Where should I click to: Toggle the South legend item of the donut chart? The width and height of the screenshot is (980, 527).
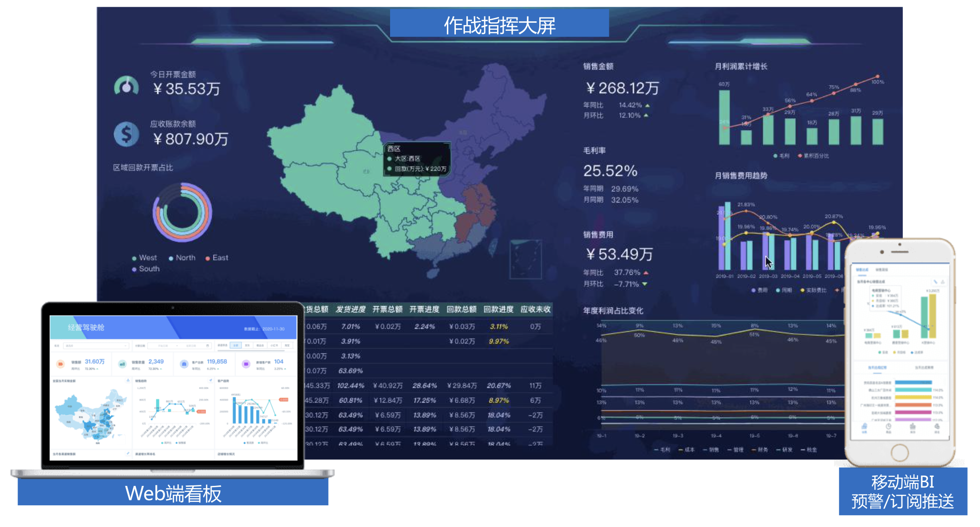point(146,269)
